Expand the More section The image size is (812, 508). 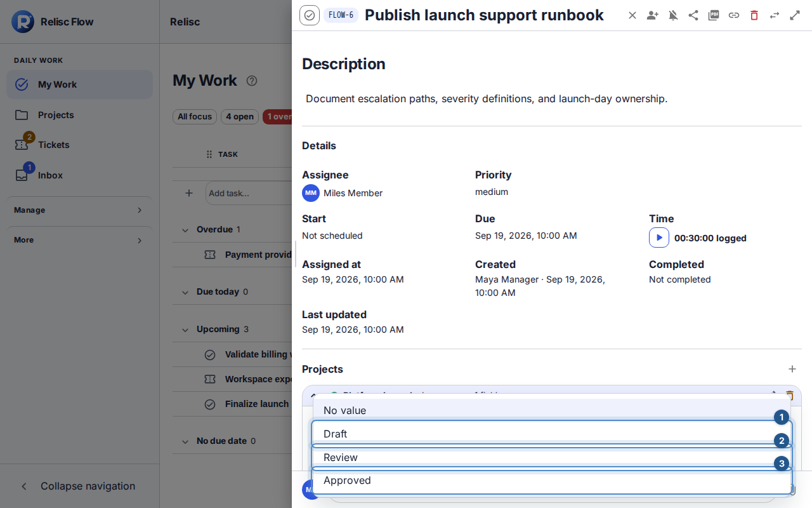coord(79,240)
